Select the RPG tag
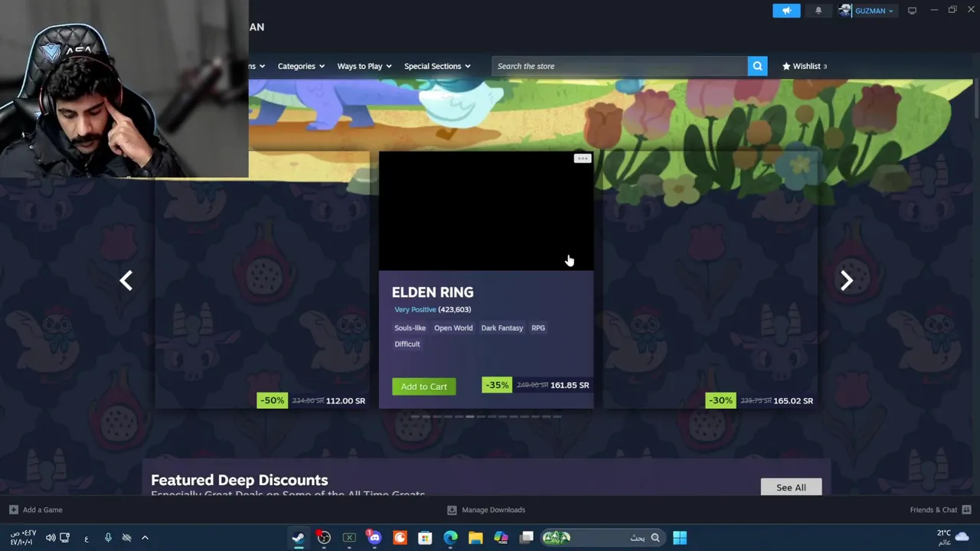The image size is (980, 551). 538,328
